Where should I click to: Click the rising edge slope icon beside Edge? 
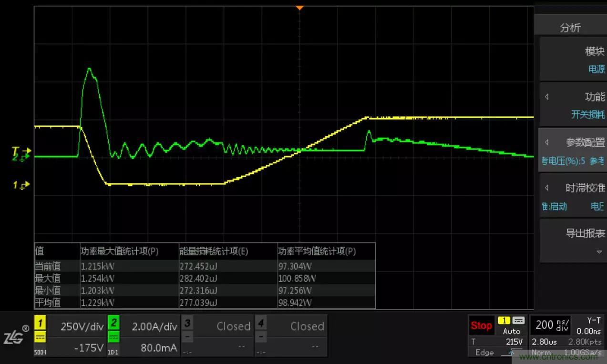tap(511, 353)
